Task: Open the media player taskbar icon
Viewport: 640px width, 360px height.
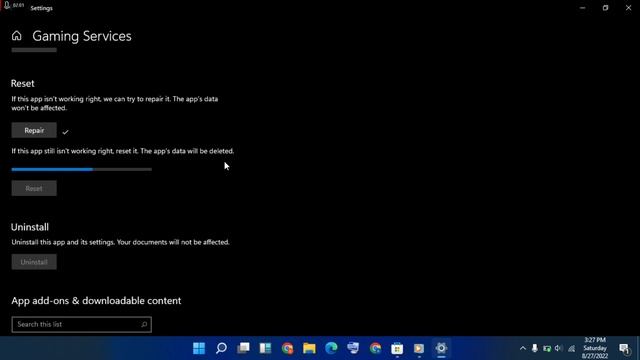Action: pyautogui.click(x=419, y=349)
